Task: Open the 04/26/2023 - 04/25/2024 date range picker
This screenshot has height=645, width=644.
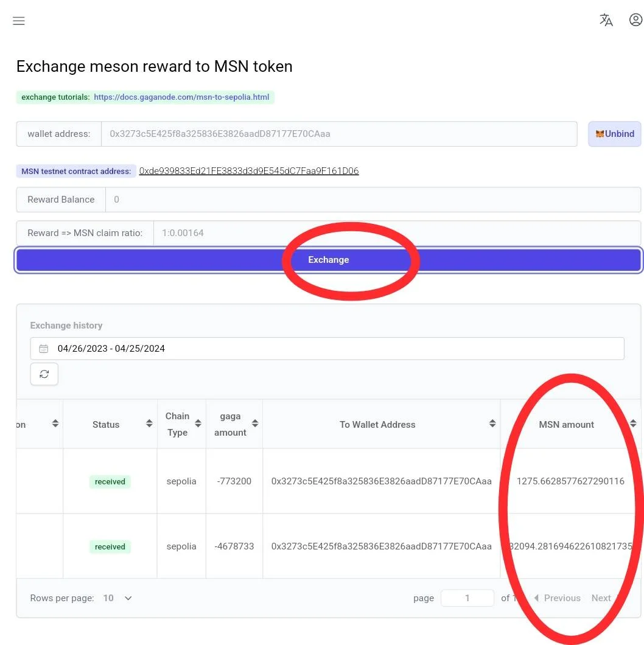Action: (x=327, y=349)
